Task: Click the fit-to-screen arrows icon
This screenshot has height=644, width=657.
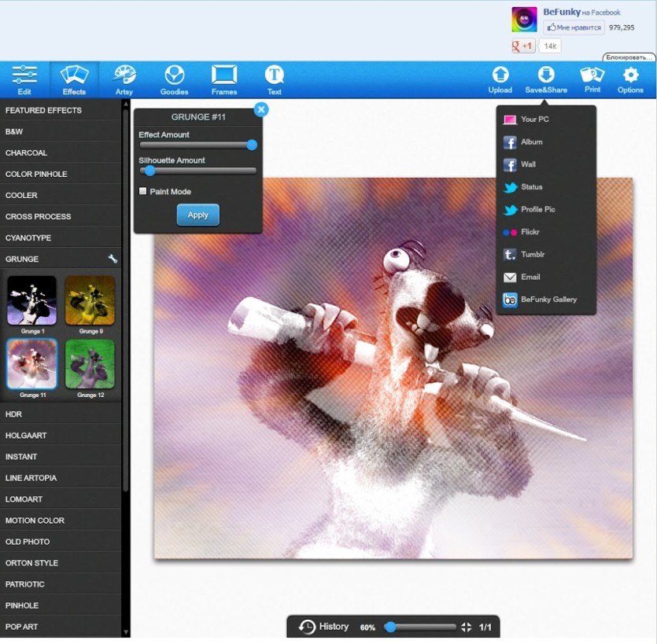Action: [466, 627]
